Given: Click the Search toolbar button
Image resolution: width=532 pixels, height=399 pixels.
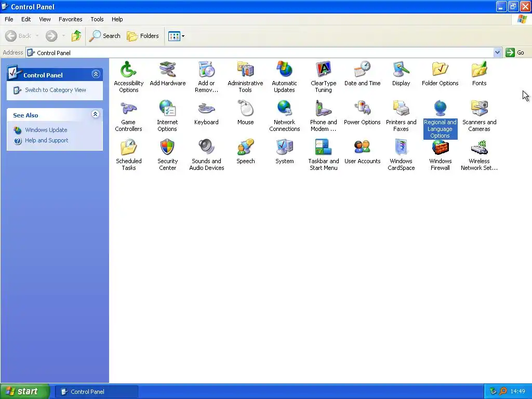Looking at the screenshot, I should pyautogui.click(x=105, y=36).
